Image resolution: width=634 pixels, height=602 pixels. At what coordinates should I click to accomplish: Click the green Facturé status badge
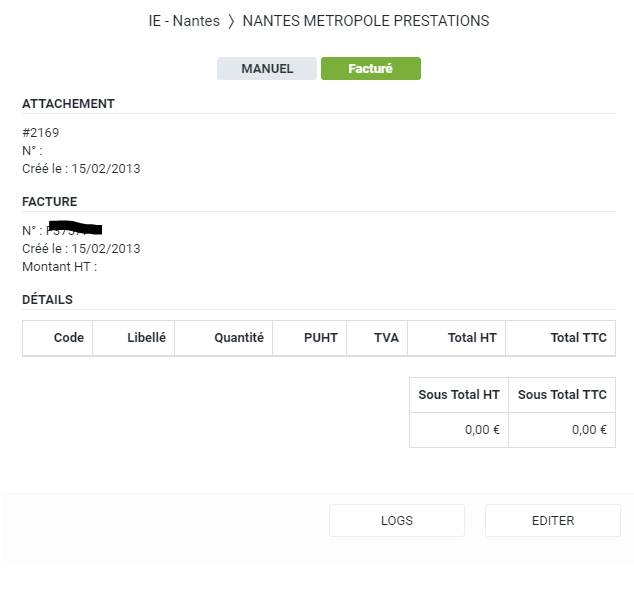click(370, 68)
